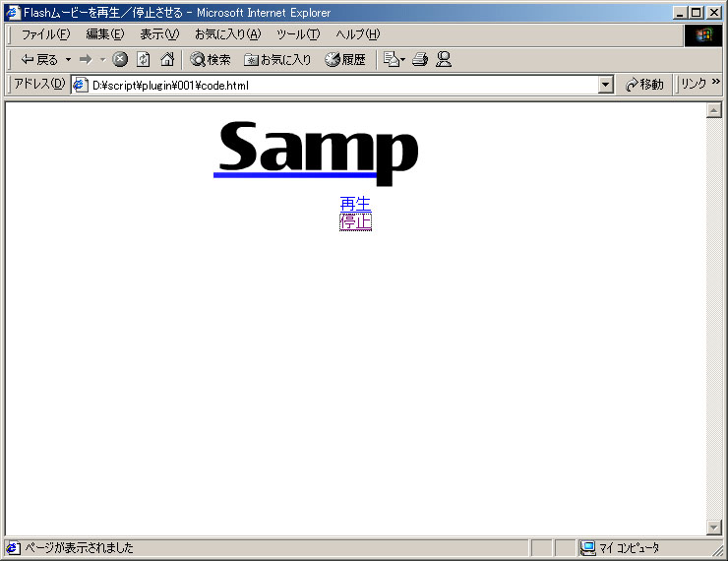
Task: Expand the リンク links bar chevron
Action: pos(716,82)
